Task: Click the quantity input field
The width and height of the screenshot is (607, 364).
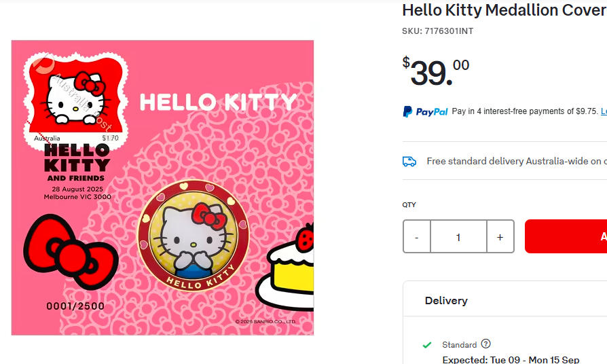Action: point(458,237)
